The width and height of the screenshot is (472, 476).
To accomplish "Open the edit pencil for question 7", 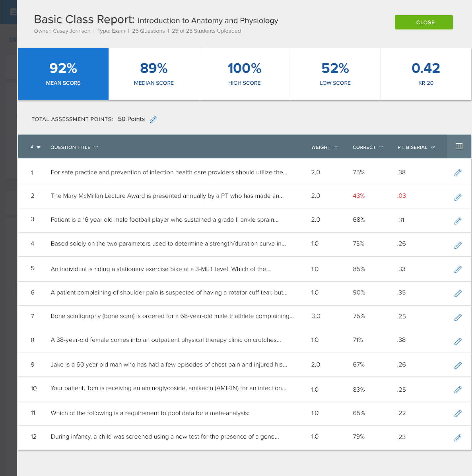I will click(x=458, y=317).
